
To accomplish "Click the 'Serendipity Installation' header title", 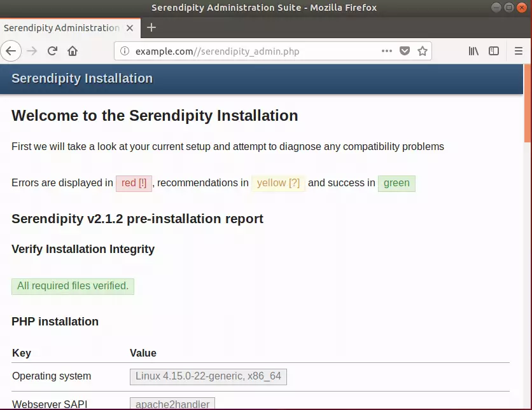I will coord(82,78).
